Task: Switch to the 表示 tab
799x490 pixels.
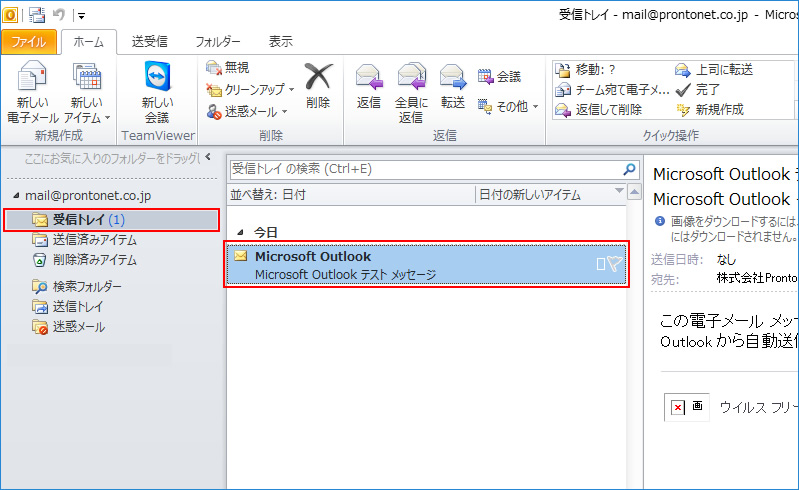Action: pyautogui.click(x=281, y=42)
